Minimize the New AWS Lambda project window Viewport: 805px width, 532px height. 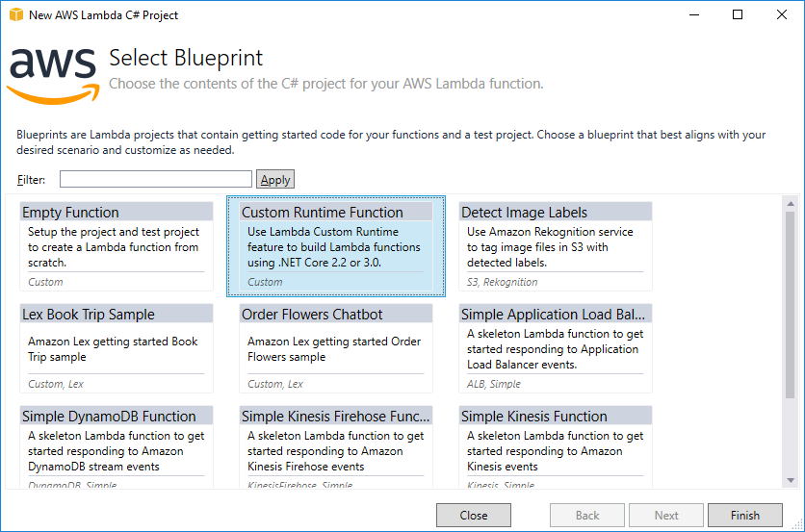[694, 14]
